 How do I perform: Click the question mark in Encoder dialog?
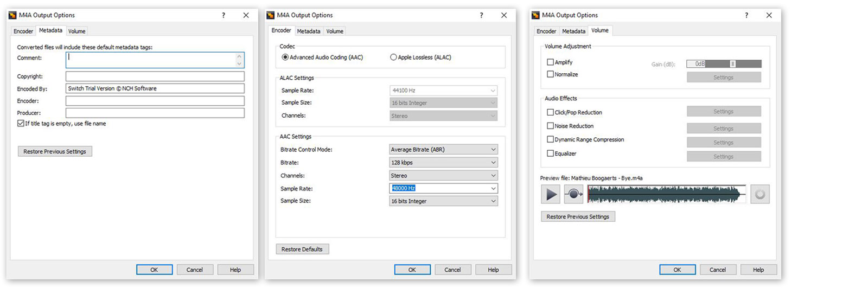coord(481,15)
